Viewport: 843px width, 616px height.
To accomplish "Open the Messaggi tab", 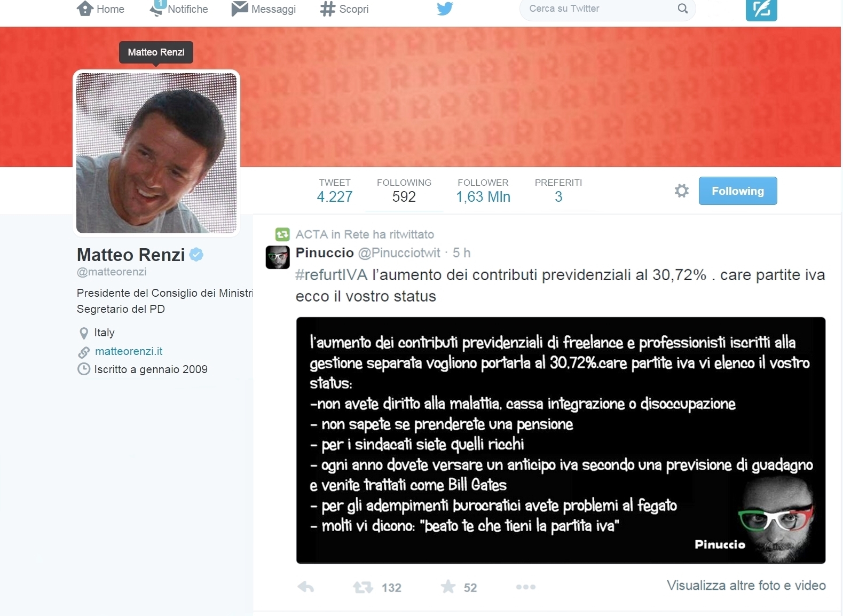I will tap(264, 9).
